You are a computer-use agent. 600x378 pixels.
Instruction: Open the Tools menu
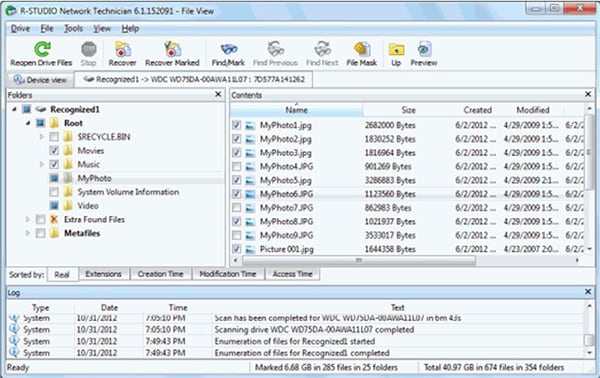[x=73, y=29]
